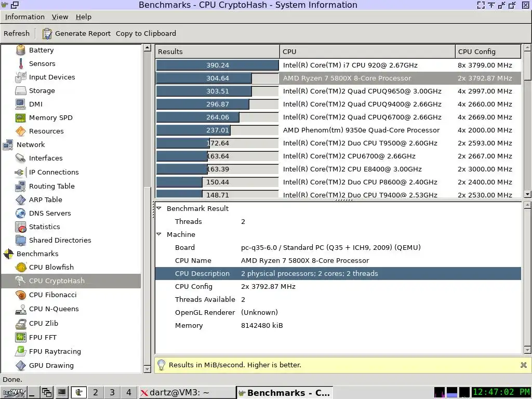532x399 pixels.
Task: Open the dartz@VM3 terminal taskbar entry
Action: (x=187, y=393)
